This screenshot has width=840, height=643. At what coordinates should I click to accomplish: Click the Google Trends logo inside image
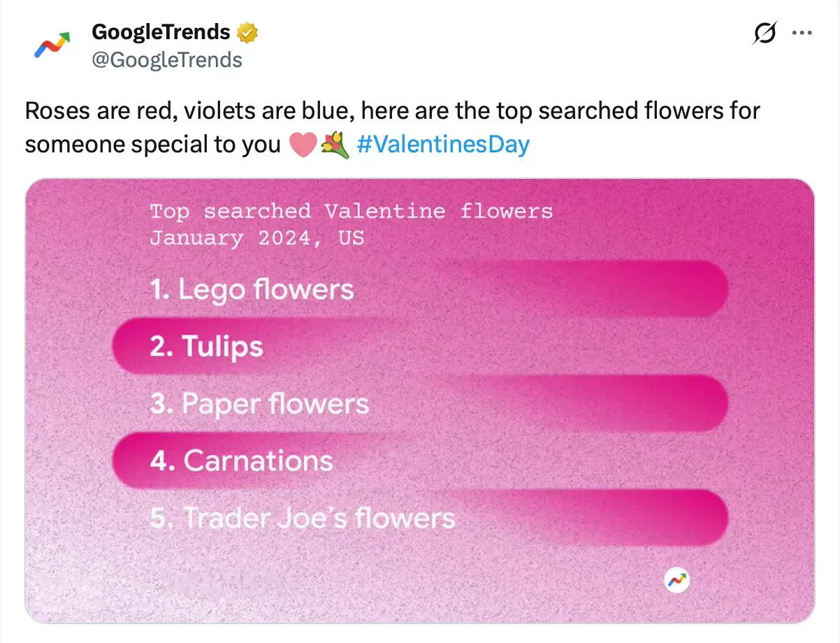tap(676, 579)
